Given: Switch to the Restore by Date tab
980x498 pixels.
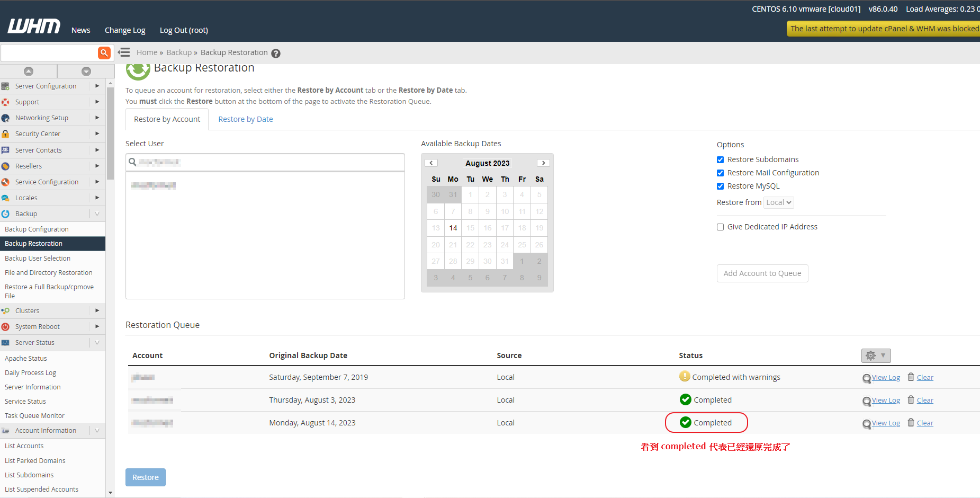Looking at the screenshot, I should pyautogui.click(x=246, y=120).
